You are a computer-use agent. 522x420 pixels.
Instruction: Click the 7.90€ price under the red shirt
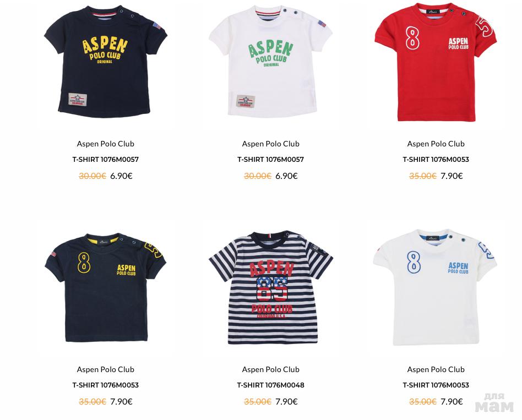point(452,176)
